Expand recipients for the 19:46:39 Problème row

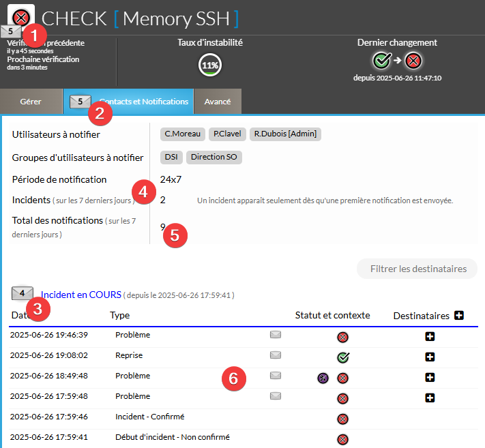click(430, 336)
